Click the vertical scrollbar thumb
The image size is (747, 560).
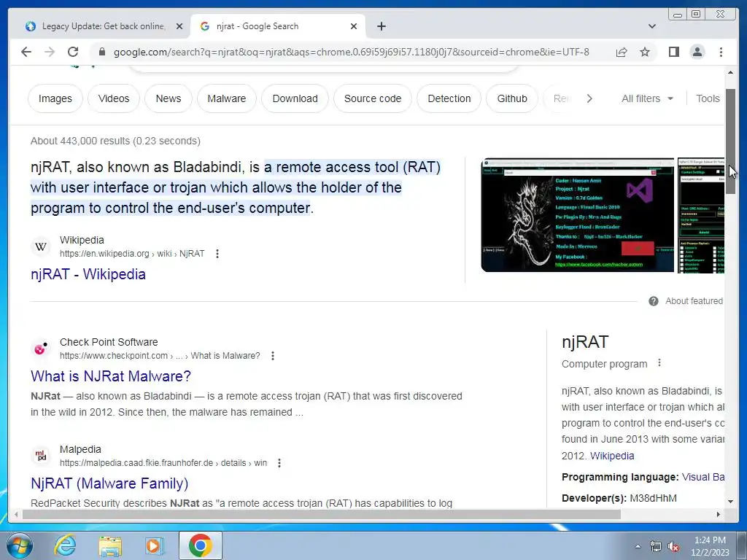coord(730,141)
